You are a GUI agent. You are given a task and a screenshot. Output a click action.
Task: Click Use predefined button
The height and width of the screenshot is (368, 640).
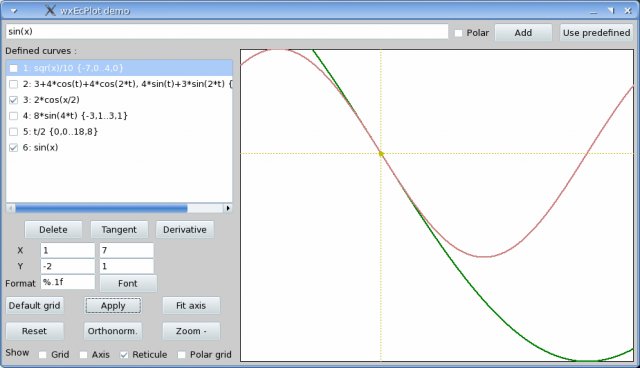[596, 33]
